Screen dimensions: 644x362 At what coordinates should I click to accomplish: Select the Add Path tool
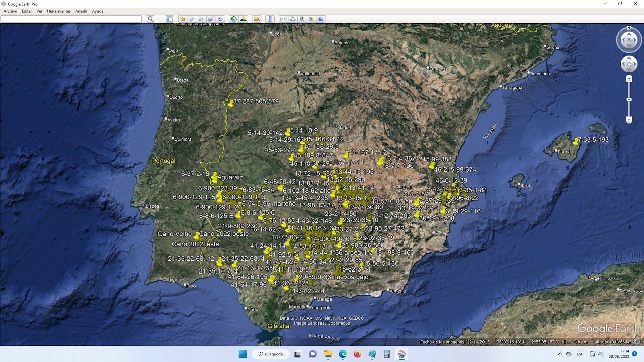pos(202,19)
